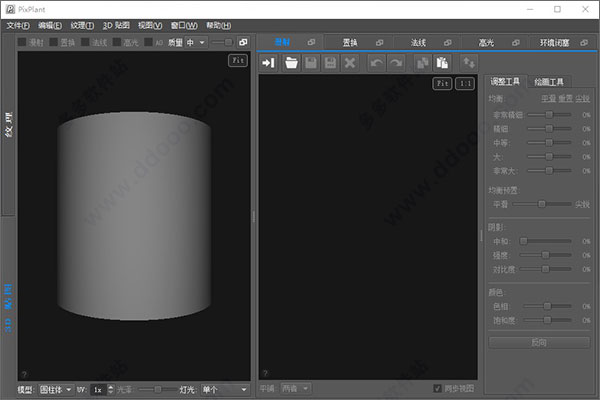Click the 均衡预置 平滑-尖锐 slider

(x=542, y=204)
